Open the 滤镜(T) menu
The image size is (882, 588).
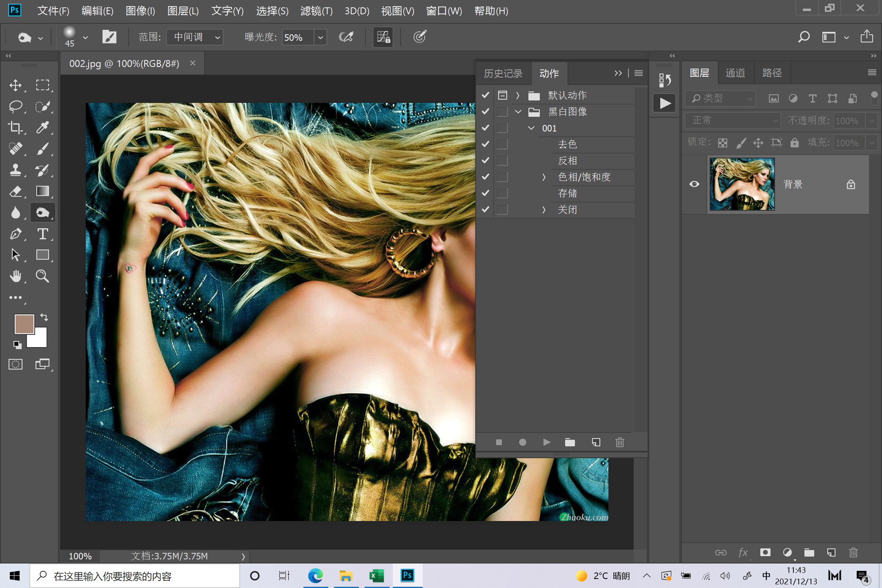click(x=316, y=11)
